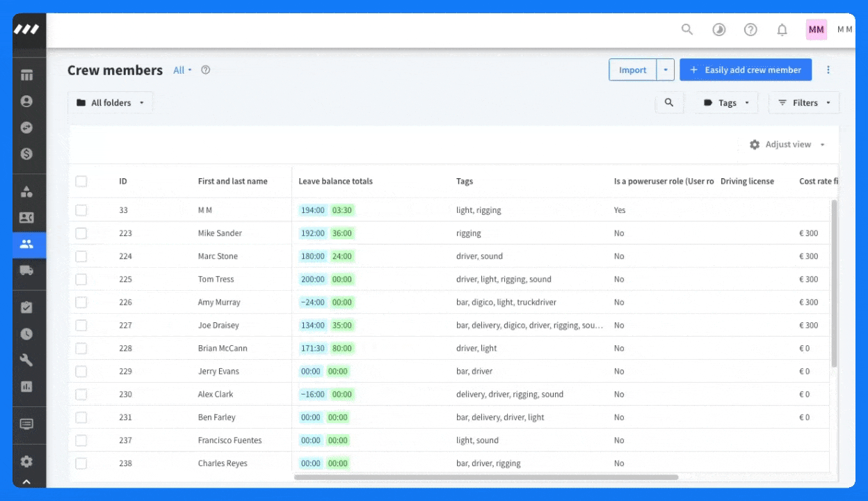Select the Brian McCann row checkbox
868x501 pixels.
[81, 348]
